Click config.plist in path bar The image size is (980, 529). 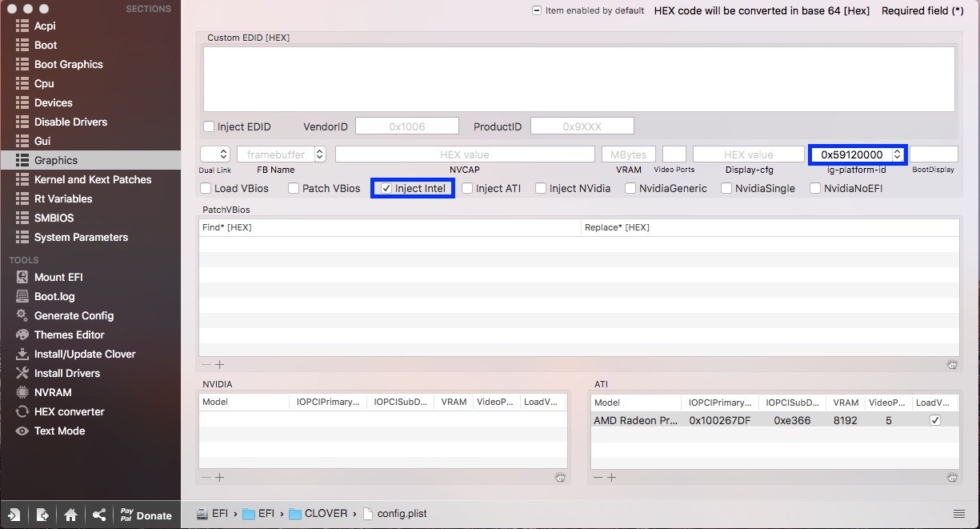(x=395, y=514)
